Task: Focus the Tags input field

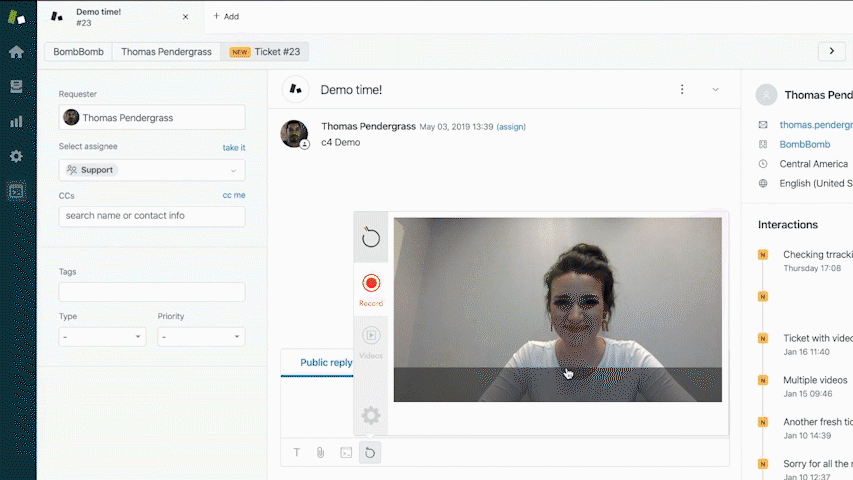Action: click(152, 292)
